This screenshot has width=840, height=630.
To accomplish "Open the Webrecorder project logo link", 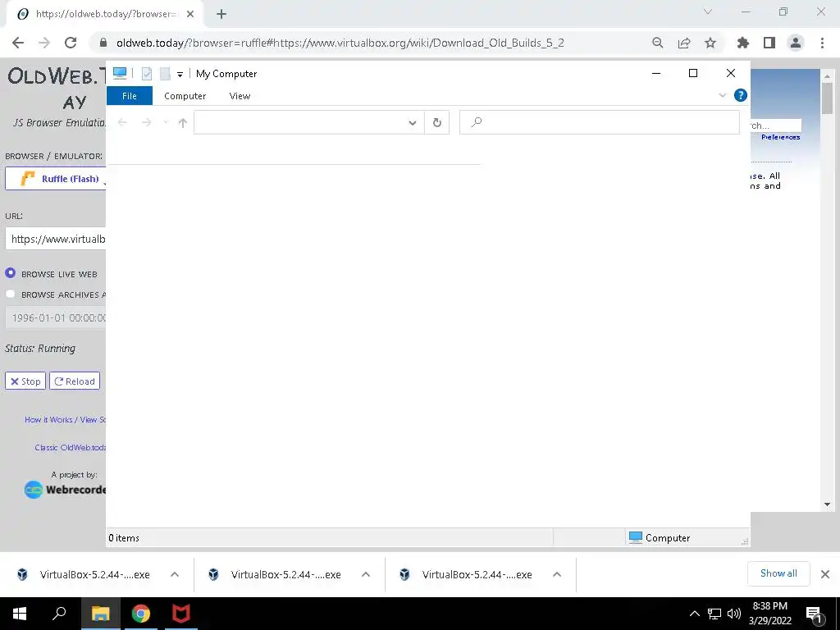I will click(x=65, y=489).
